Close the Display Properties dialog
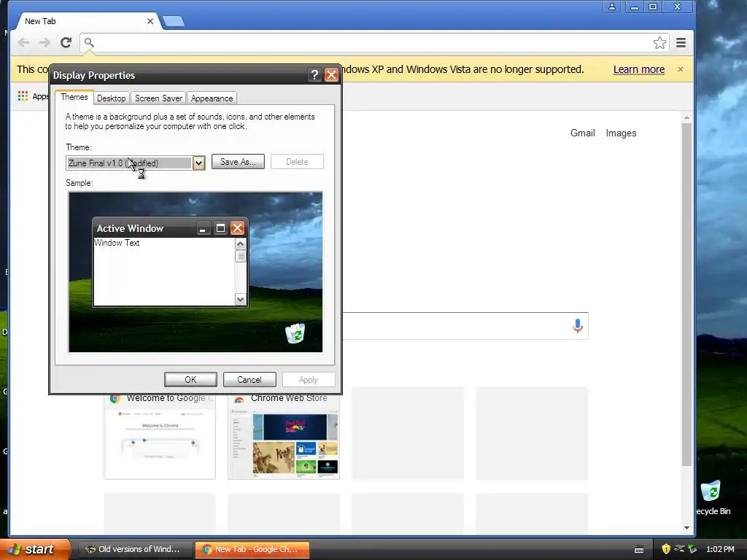The width and height of the screenshot is (747, 560). (331, 75)
